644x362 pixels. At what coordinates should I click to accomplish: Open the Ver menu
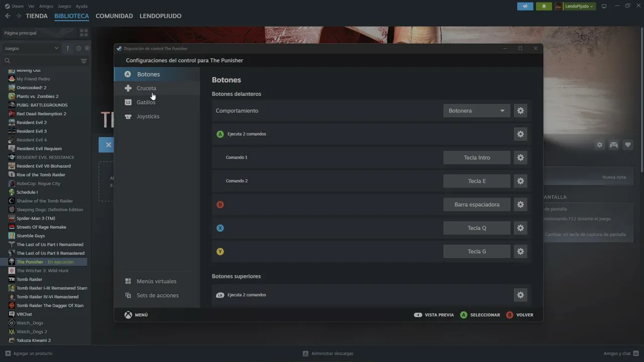tap(31, 6)
